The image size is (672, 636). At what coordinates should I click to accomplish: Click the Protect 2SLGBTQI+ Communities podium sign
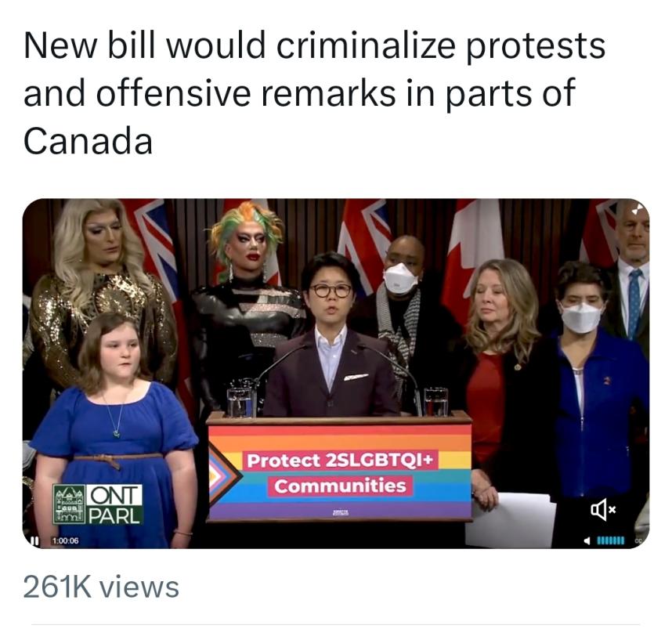340,473
